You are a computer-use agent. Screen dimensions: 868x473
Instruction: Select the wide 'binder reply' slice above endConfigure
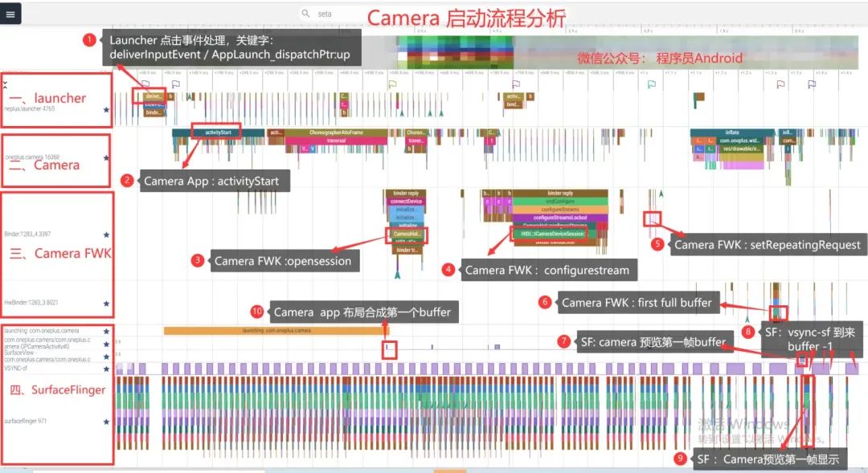point(559,193)
